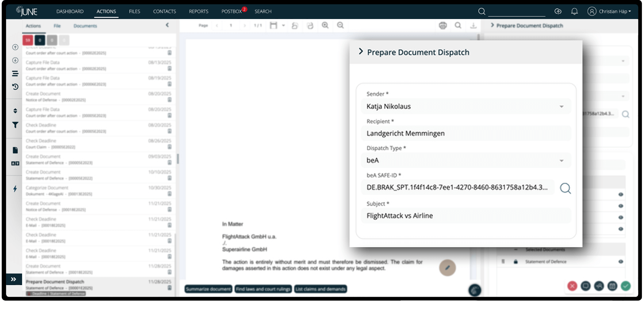Screen dimensions: 644x321
Task: Zoom in on the document viewer
Action: click(325, 25)
